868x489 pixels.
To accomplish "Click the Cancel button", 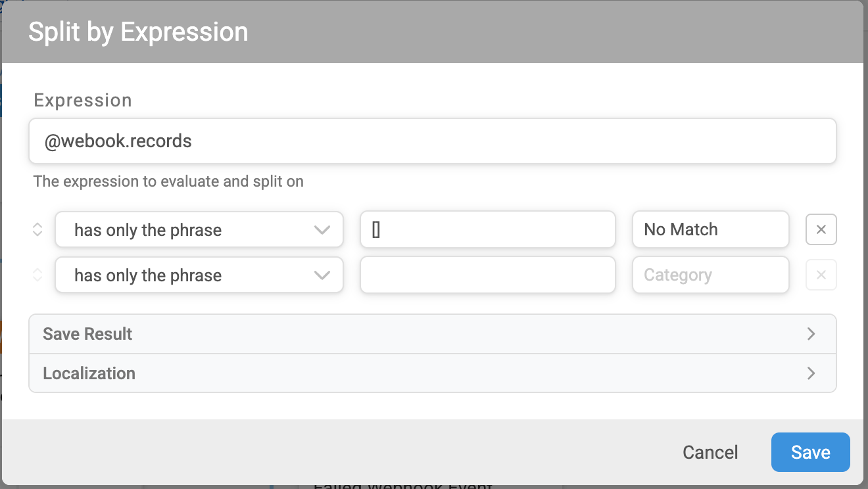I will point(710,452).
